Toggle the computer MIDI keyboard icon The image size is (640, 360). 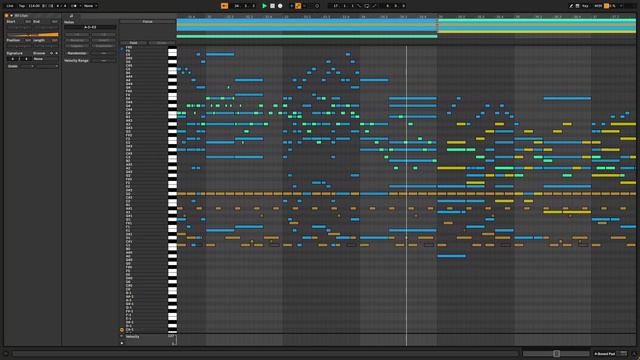[x=578, y=6]
